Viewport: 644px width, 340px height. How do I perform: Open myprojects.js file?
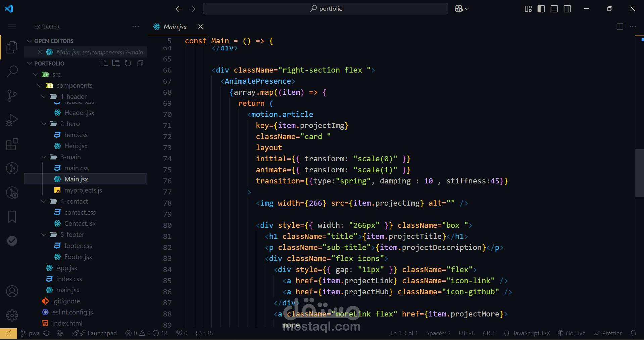click(83, 190)
